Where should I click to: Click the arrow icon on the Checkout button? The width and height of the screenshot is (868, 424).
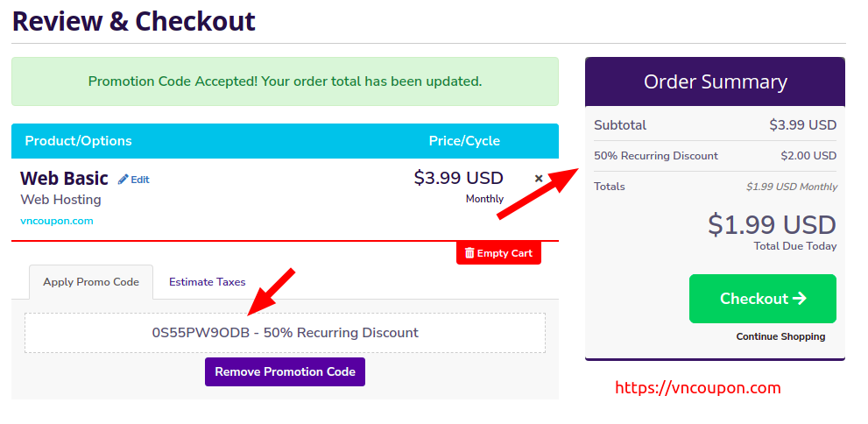[800, 299]
